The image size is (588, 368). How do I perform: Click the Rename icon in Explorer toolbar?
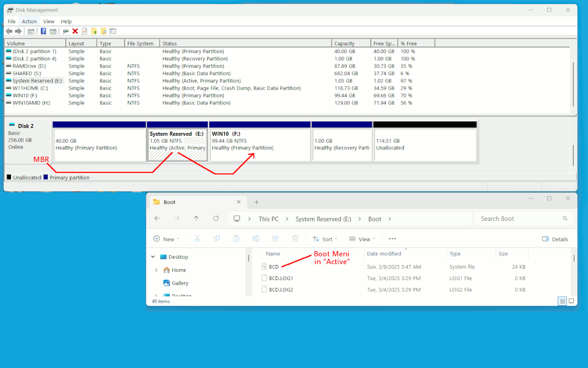click(x=256, y=239)
